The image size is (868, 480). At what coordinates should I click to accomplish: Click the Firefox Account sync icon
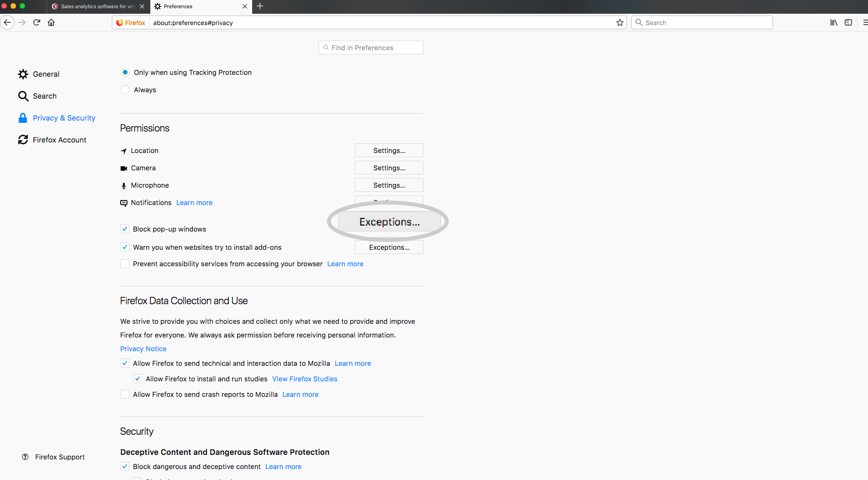[23, 140]
